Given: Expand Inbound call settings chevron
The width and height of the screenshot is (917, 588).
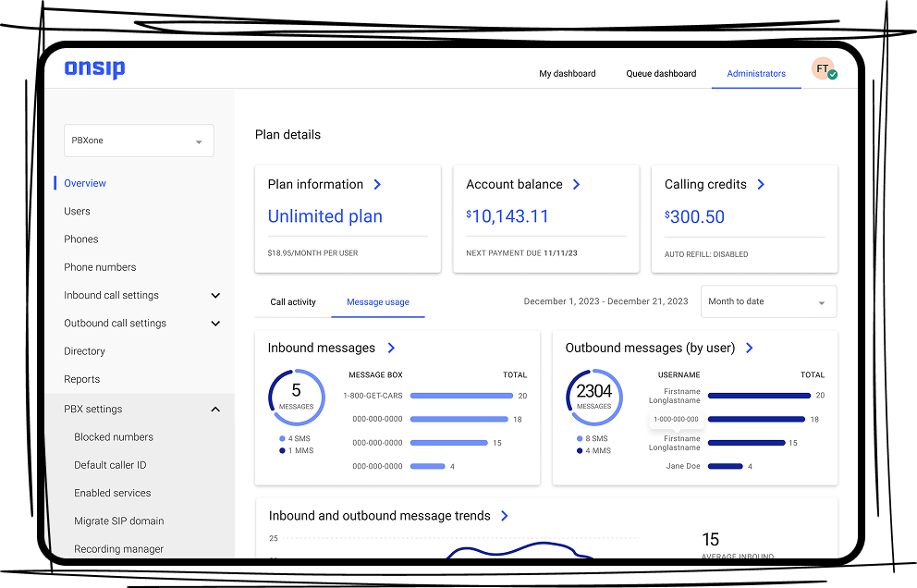Looking at the screenshot, I should [215, 296].
